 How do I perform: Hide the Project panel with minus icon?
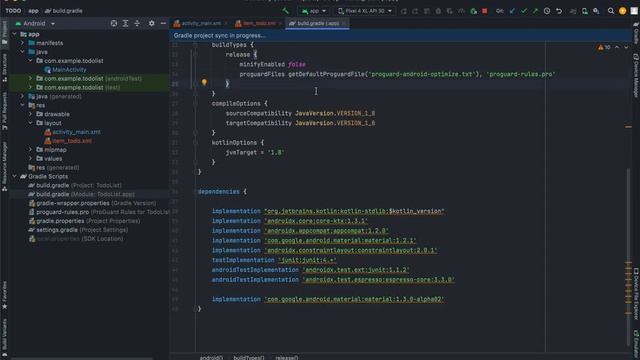(x=163, y=24)
